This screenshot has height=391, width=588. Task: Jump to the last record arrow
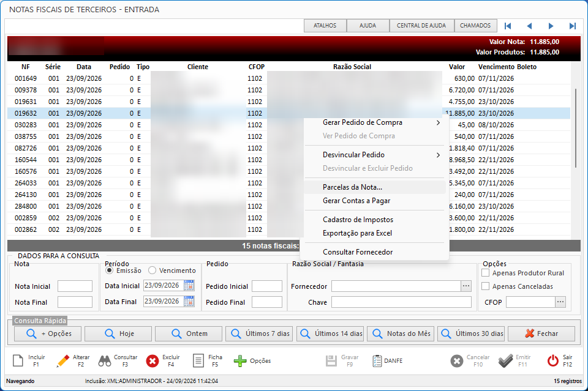572,26
